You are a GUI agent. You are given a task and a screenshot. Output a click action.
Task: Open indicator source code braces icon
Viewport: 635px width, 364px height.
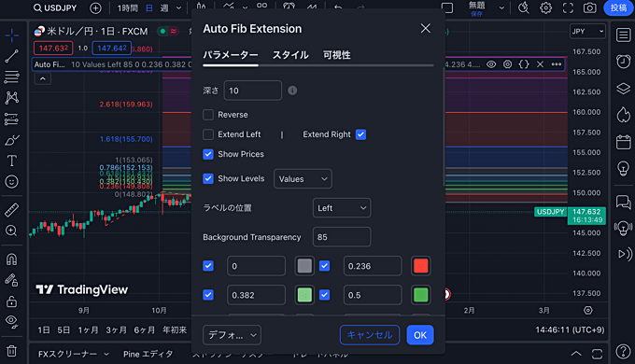524,64
